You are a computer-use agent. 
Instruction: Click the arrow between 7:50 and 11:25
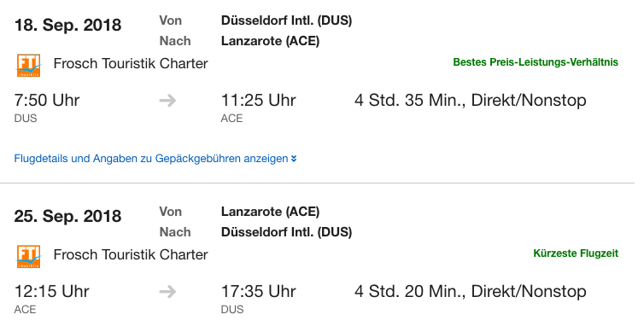pos(167,101)
